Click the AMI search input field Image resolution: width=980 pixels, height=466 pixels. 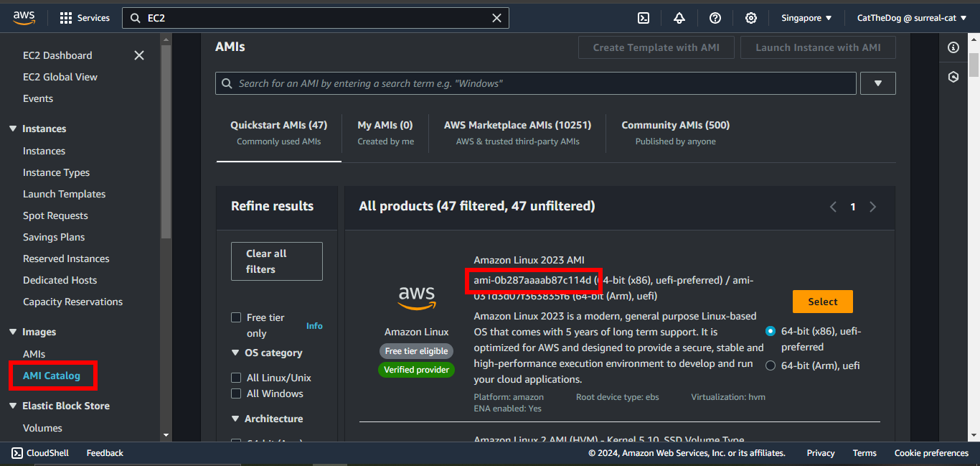click(x=538, y=83)
